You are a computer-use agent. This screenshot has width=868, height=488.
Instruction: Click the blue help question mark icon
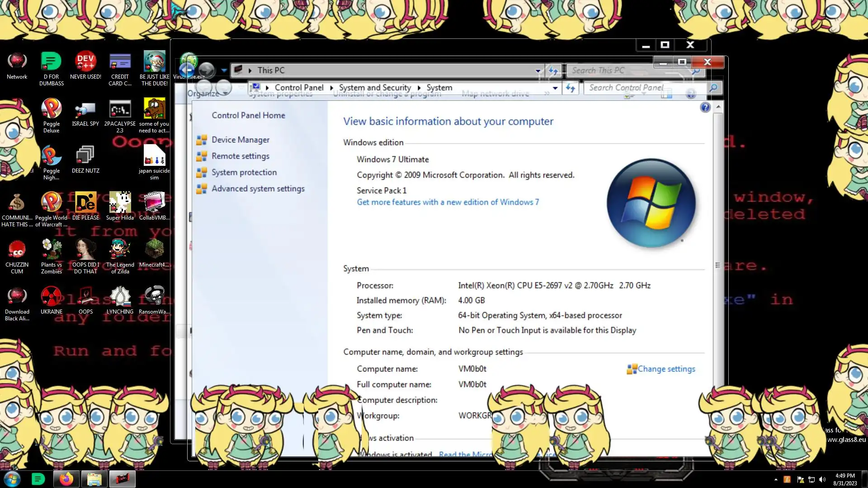point(705,108)
